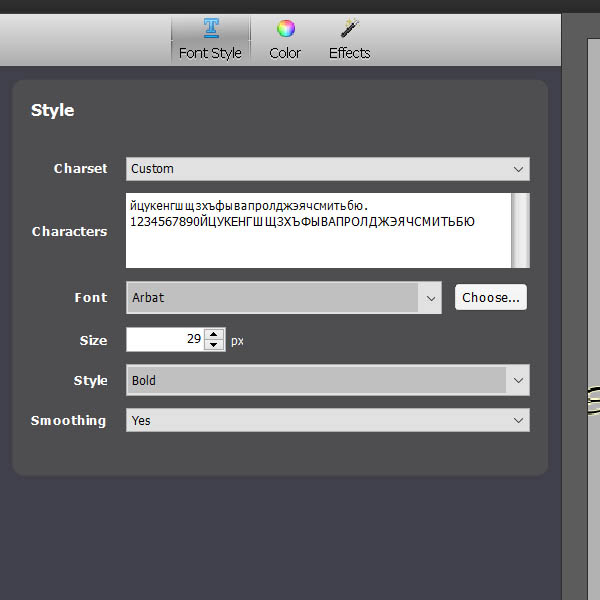Expand the Font list chevron arrow
Image resolution: width=600 pixels, height=600 pixels.
(431, 297)
